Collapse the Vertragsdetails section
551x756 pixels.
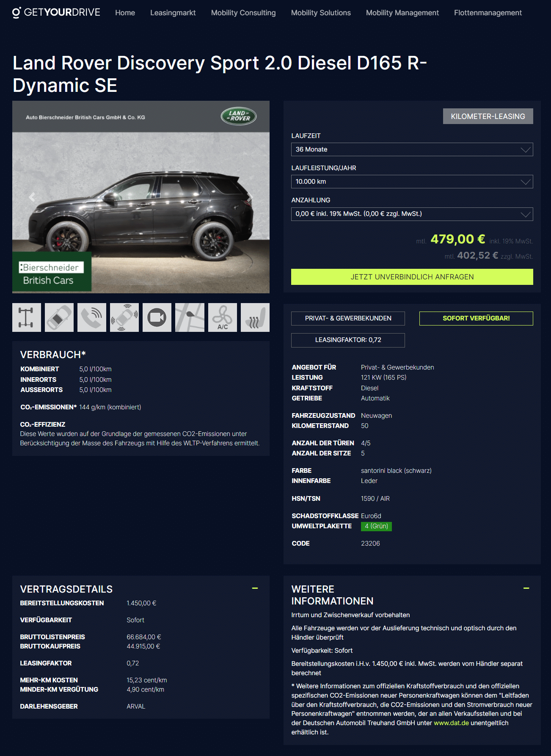[x=255, y=588]
